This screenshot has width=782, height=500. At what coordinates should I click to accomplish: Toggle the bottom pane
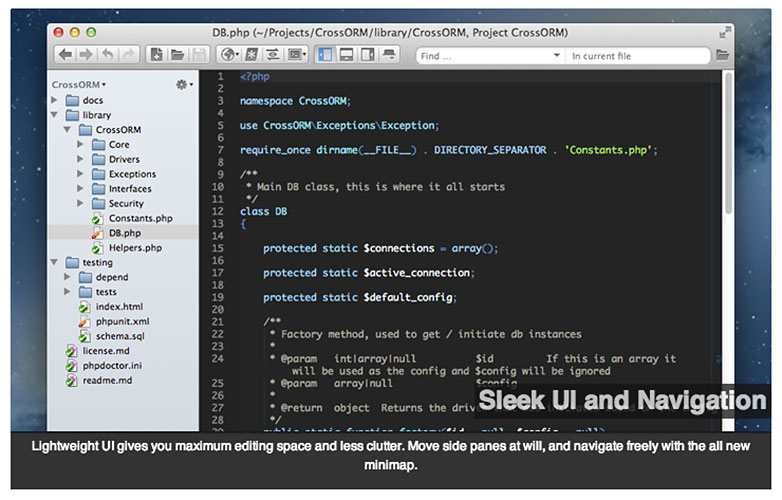tap(346, 55)
